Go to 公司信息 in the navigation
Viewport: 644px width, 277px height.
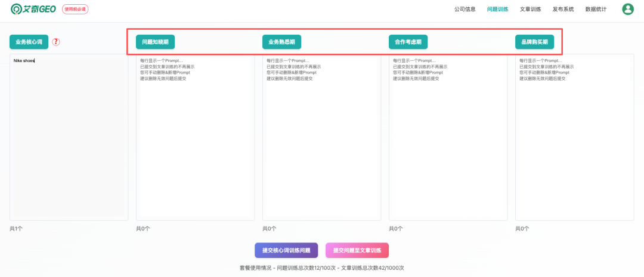point(465,10)
